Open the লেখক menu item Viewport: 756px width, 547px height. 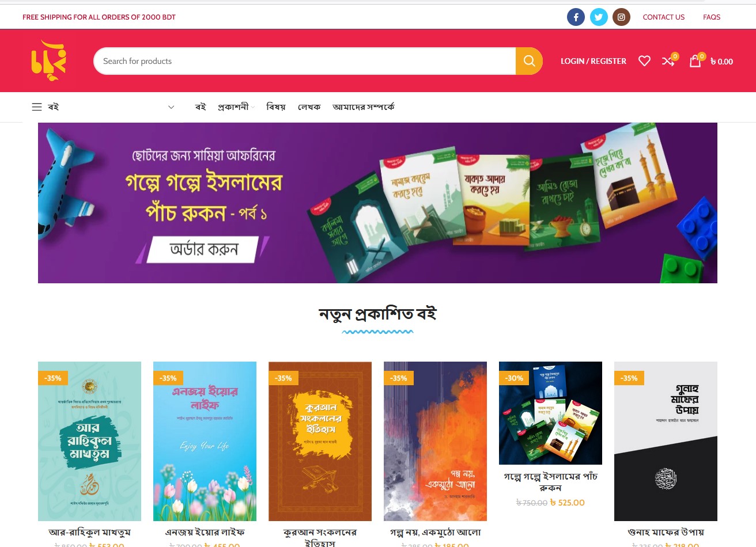(x=309, y=107)
